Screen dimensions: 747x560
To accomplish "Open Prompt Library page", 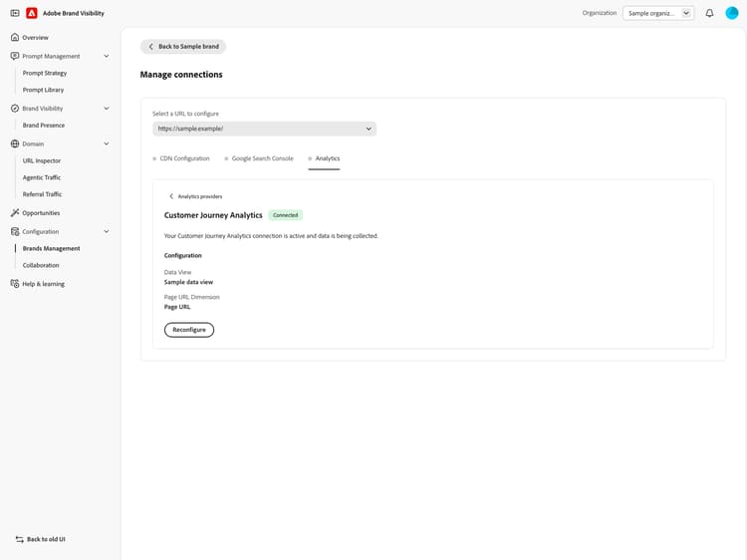I will coord(44,90).
